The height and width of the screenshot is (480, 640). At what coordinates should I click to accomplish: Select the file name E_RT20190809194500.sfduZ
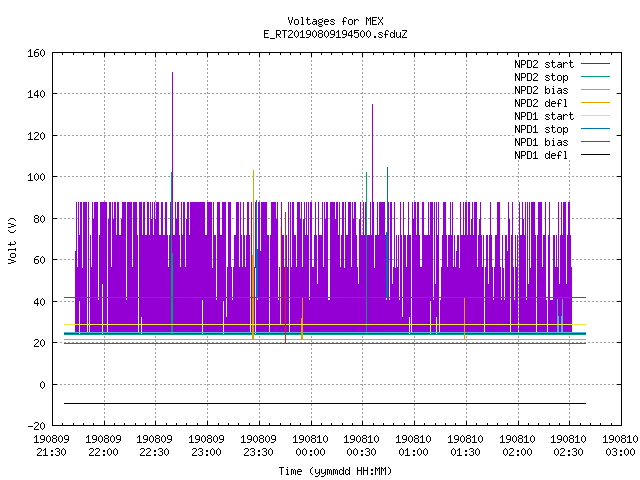coord(335,34)
